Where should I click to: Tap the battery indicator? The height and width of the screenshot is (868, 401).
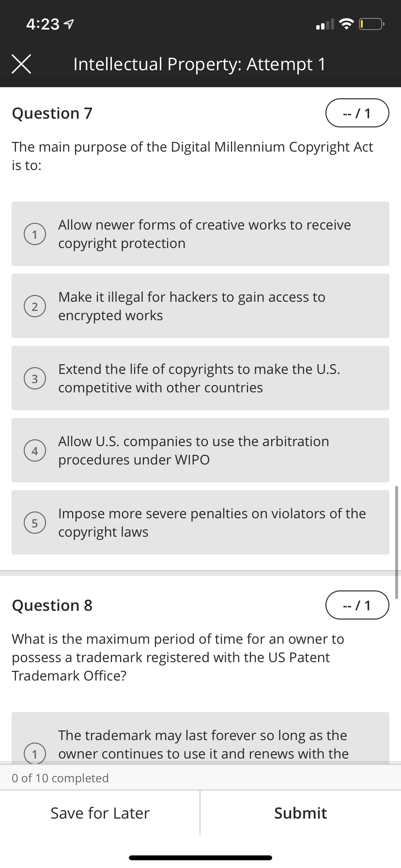click(x=370, y=23)
